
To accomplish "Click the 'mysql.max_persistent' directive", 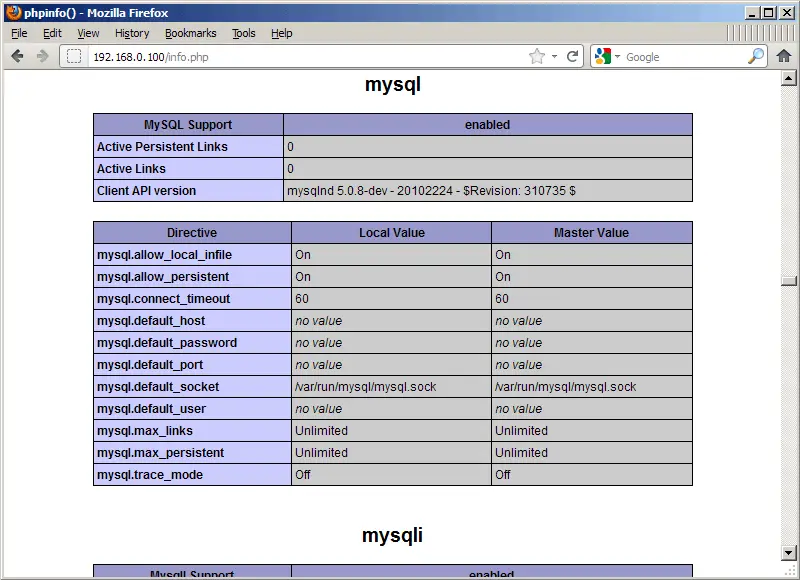I will tap(161, 452).
